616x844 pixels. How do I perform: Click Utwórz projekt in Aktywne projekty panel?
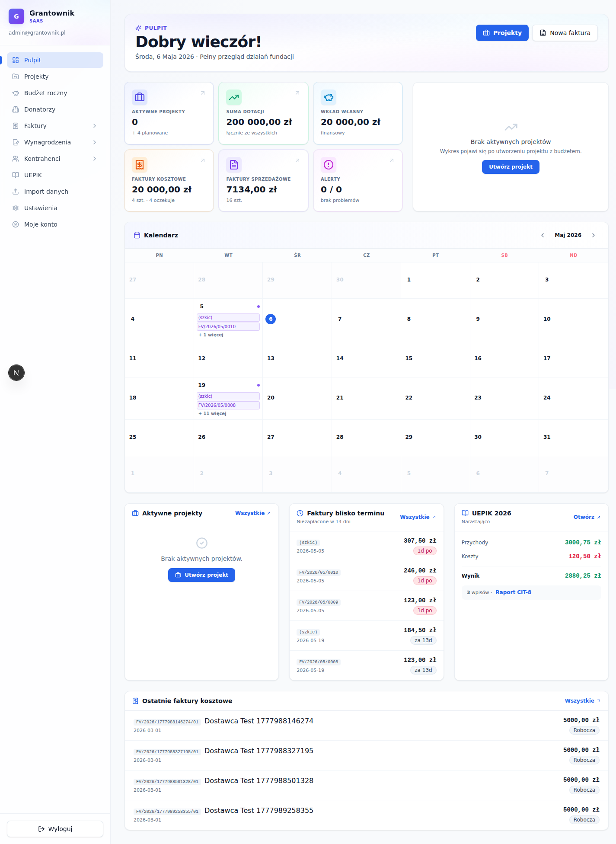(x=201, y=575)
